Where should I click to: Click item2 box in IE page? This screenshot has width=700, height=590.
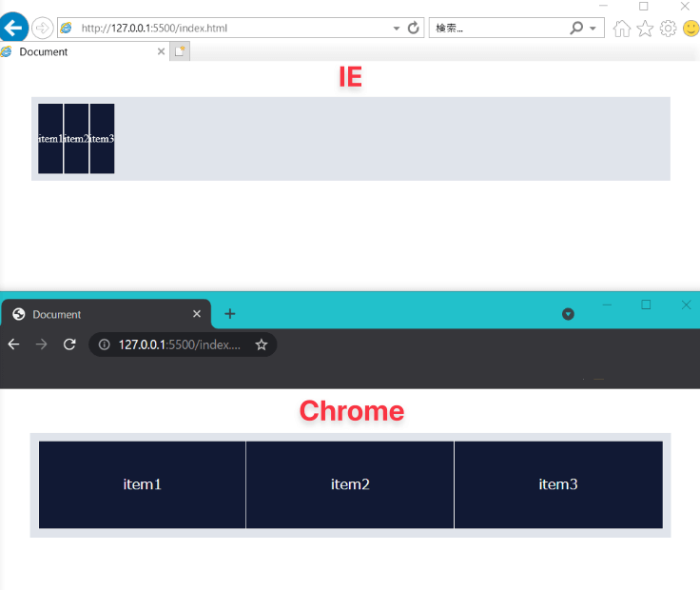[76, 138]
